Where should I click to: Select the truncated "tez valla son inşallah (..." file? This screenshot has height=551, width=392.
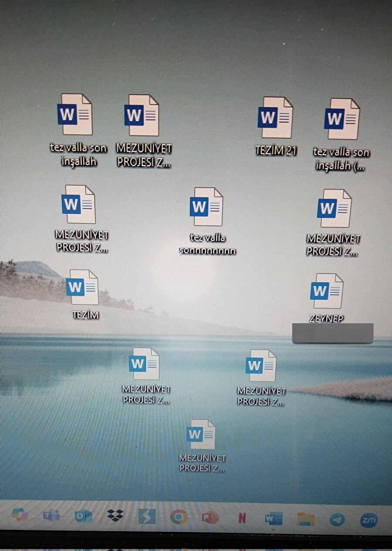342,119
